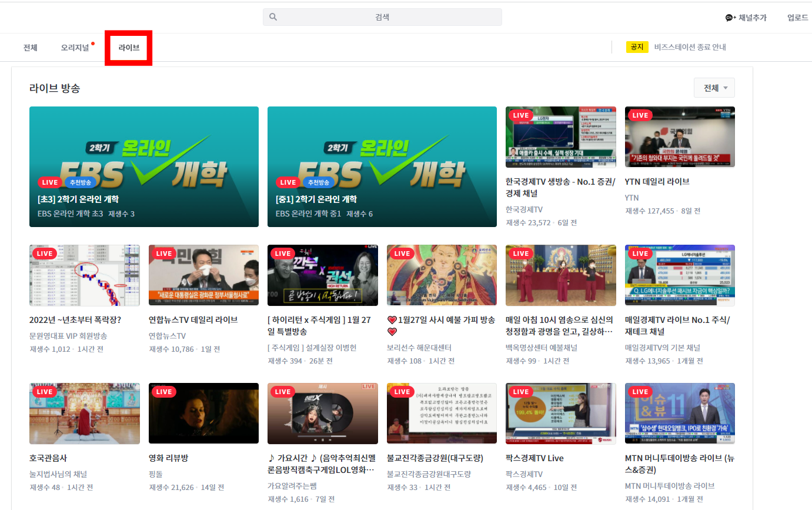Open the YTN channel name link
Viewport: 812px width, 510px height.
point(632,198)
